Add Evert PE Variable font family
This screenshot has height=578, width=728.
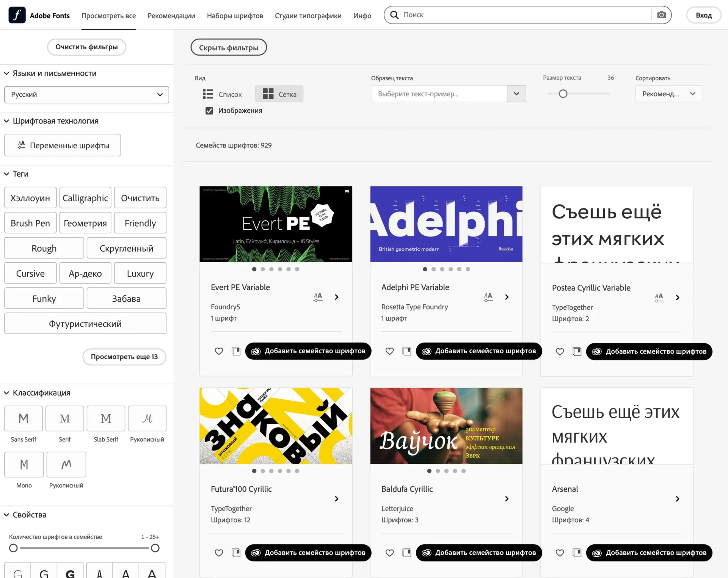click(308, 351)
